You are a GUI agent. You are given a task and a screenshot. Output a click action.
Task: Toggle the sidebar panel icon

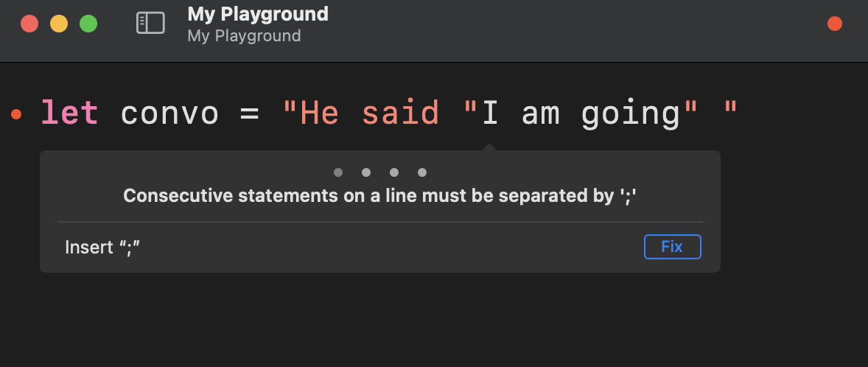pos(150,23)
